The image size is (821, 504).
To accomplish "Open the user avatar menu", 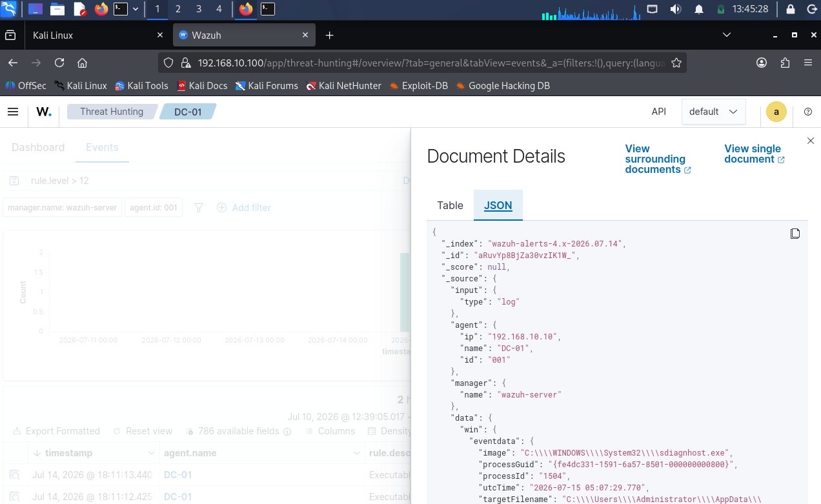I will tap(776, 112).
